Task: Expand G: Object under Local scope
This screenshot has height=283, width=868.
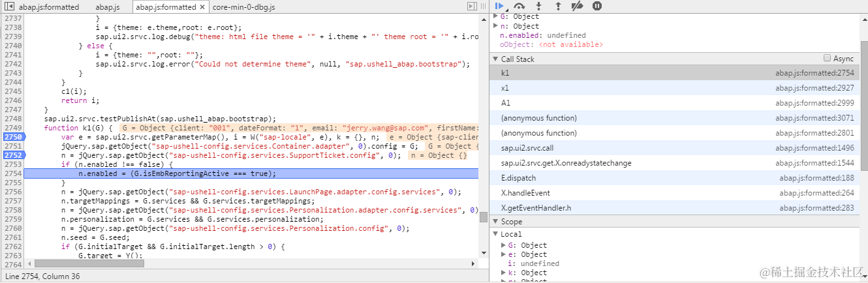Action: (x=503, y=245)
